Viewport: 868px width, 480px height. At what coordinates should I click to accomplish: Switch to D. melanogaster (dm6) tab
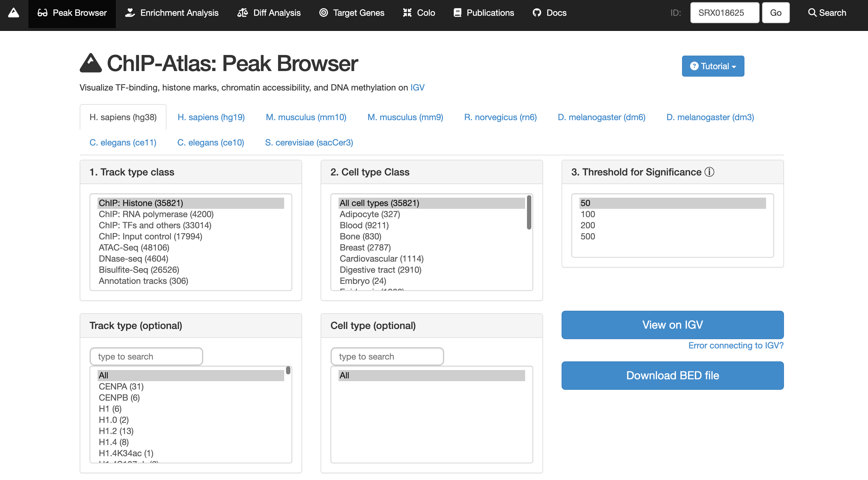click(601, 117)
